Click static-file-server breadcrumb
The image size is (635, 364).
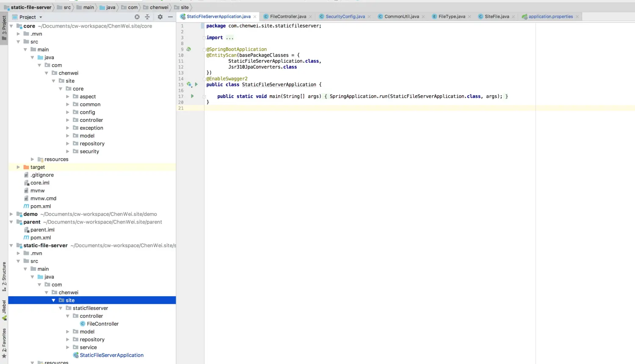[28, 7]
